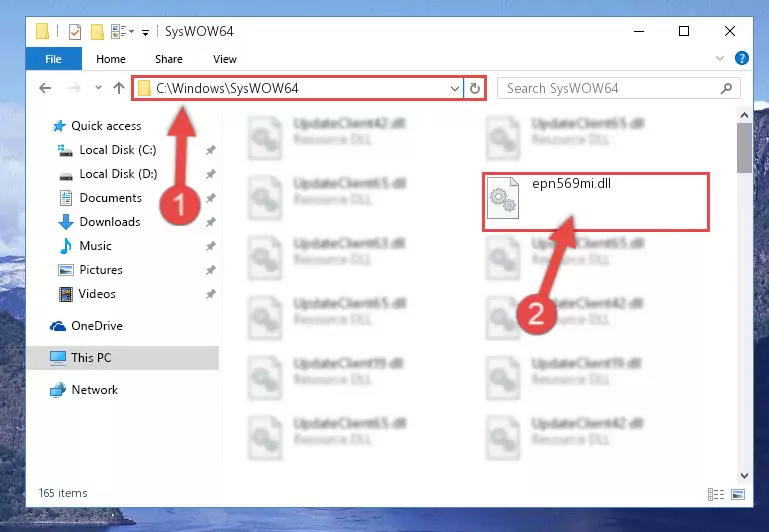This screenshot has height=532, width=769.
Task: Click the Quick access star icon
Action: pos(59,126)
